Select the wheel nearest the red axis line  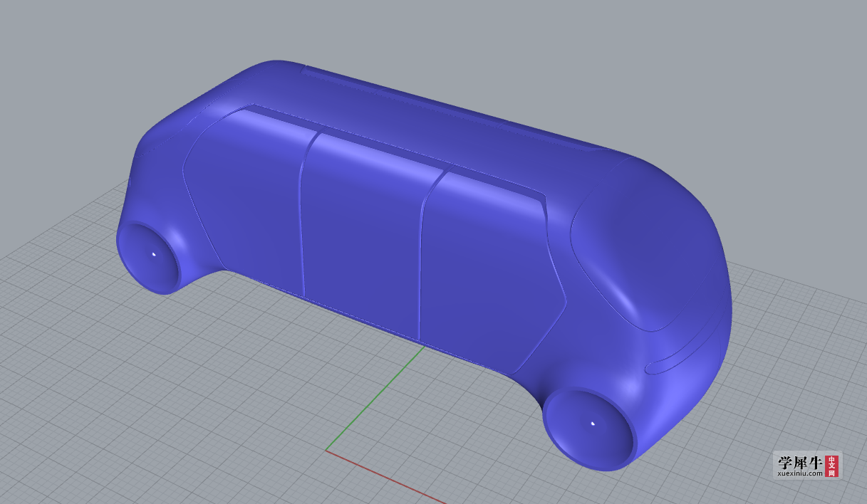coord(588,428)
